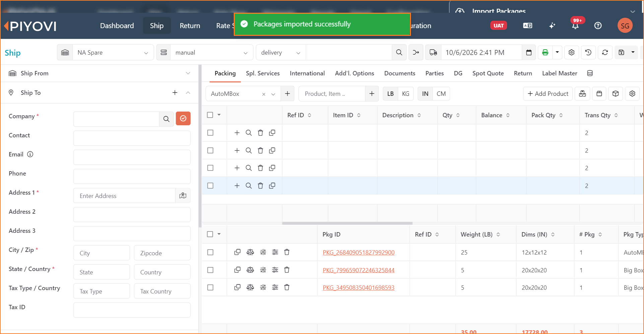The image size is (644, 334).
Task: Click the Company search magnifier icon
Action: click(x=166, y=119)
